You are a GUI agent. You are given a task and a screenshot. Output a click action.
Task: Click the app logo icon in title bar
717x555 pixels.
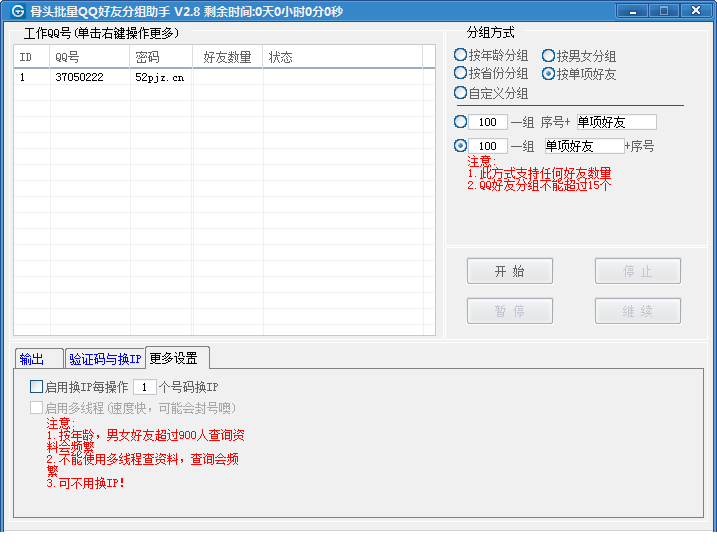17,11
